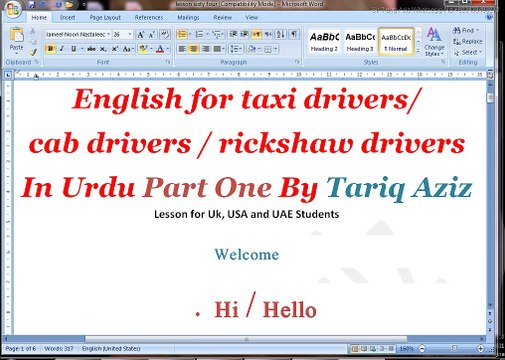Viewport: 505px width, 360px height.
Task: Click Change Styles
Action: point(434,42)
